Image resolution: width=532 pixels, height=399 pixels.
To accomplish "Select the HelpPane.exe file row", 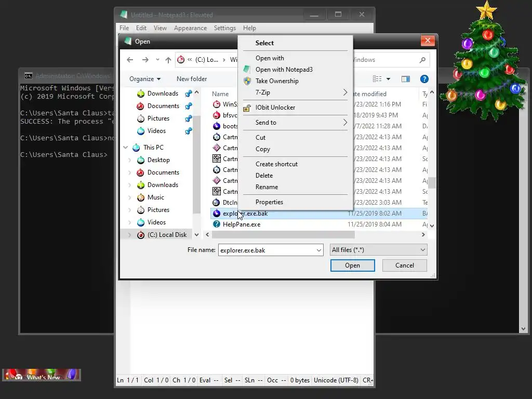I will 319,224.
